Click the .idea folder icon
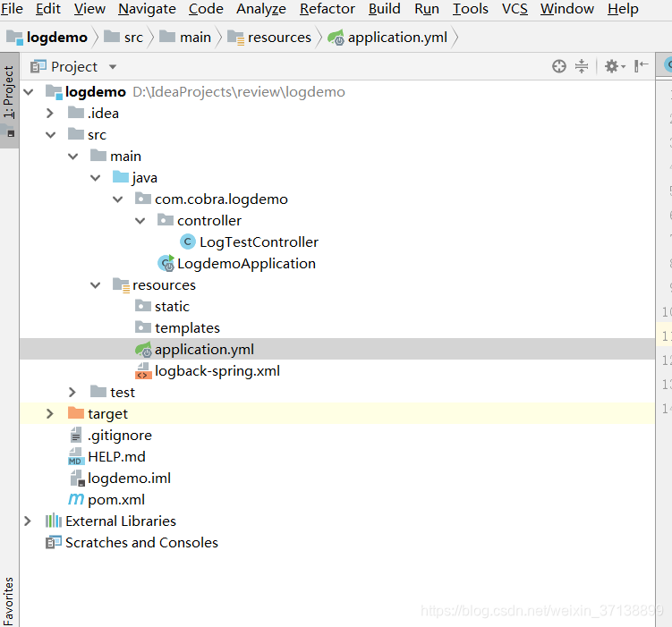672x627 pixels. click(x=76, y=113)
